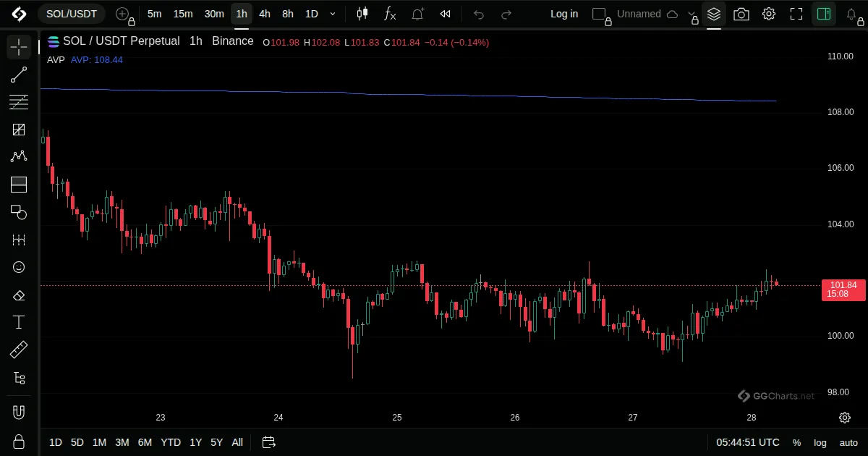868x456 pixels.
Task: Open chart settings gear in top toolbar
Action: [769, 14]
